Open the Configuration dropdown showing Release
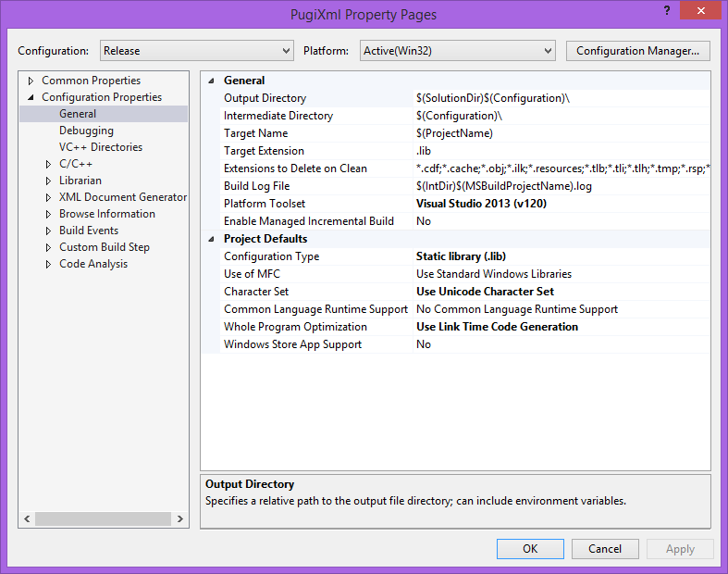728x574 pixels. (x=196, y=51)
